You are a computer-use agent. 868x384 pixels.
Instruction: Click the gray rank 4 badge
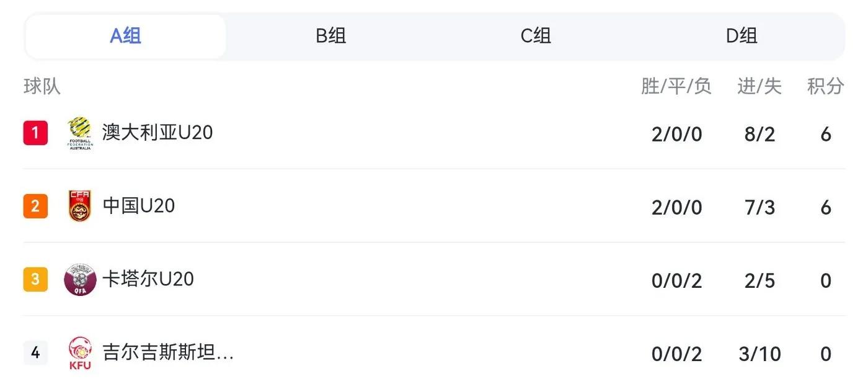[x=35, y=353]
